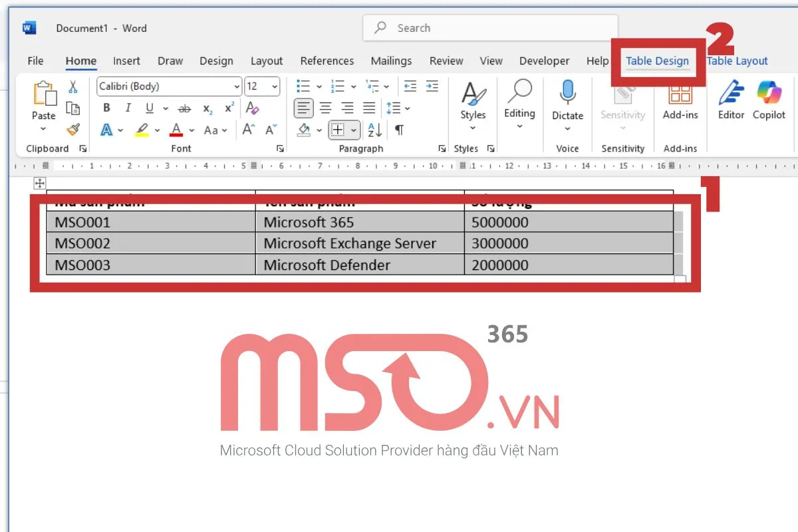Apply the yellow text highlight color
The image size is (798, 532).
pyautogui.click(x=142, y=130)
